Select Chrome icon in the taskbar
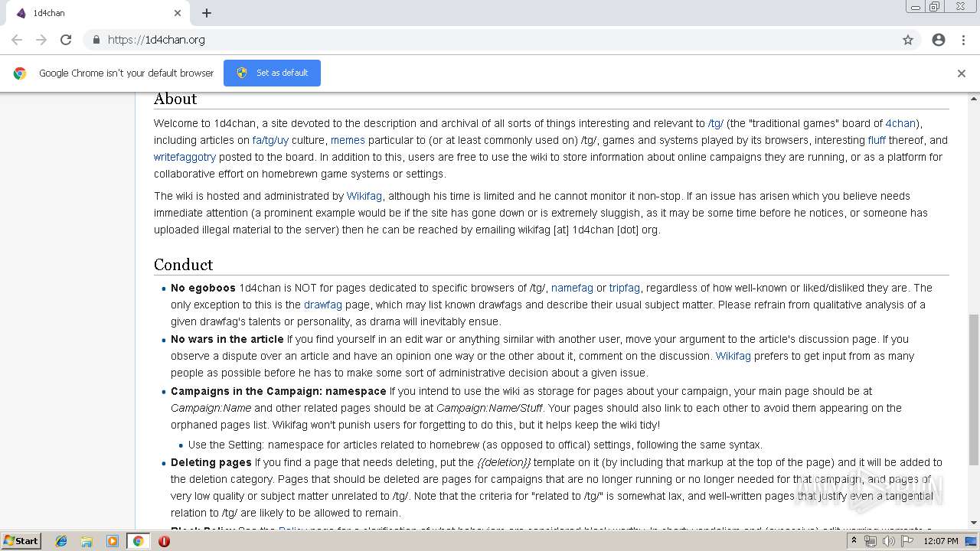Screen dimensions: 980x551 [138, 541]
